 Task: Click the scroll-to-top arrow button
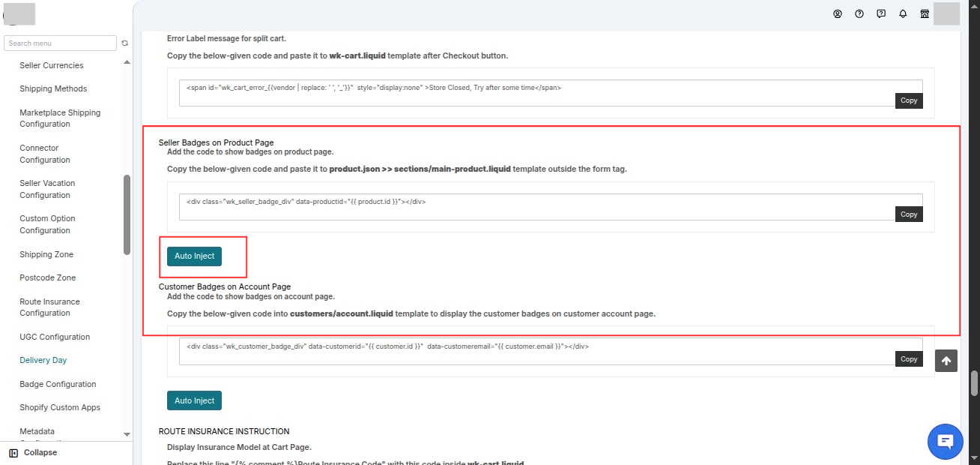(946, 361)
